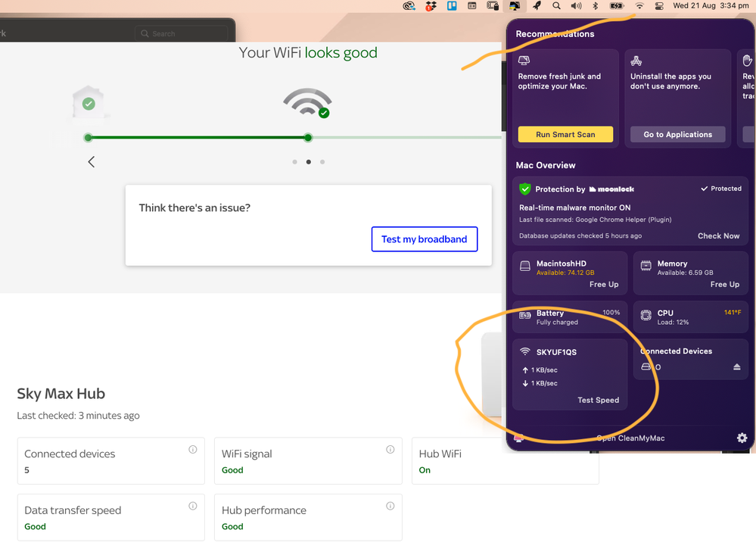Viewport: 756px width, 552px height.
Task: Open Spotlight search magnifier icon
Action: tap(556, 6)
